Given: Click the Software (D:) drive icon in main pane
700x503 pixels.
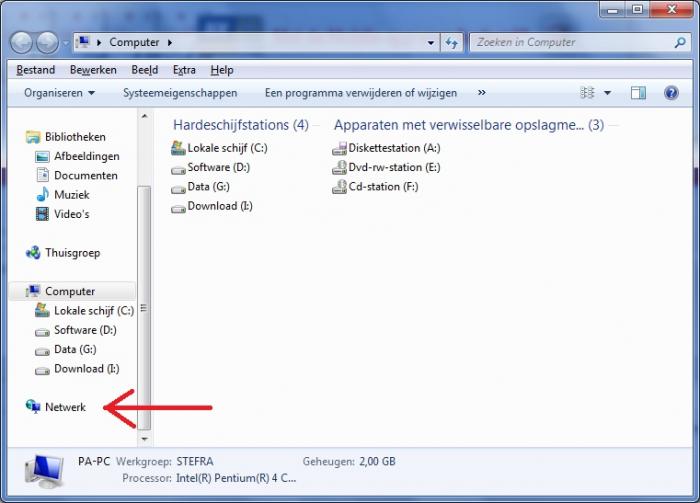Looking at the screenshot, I should pos(178,170).
